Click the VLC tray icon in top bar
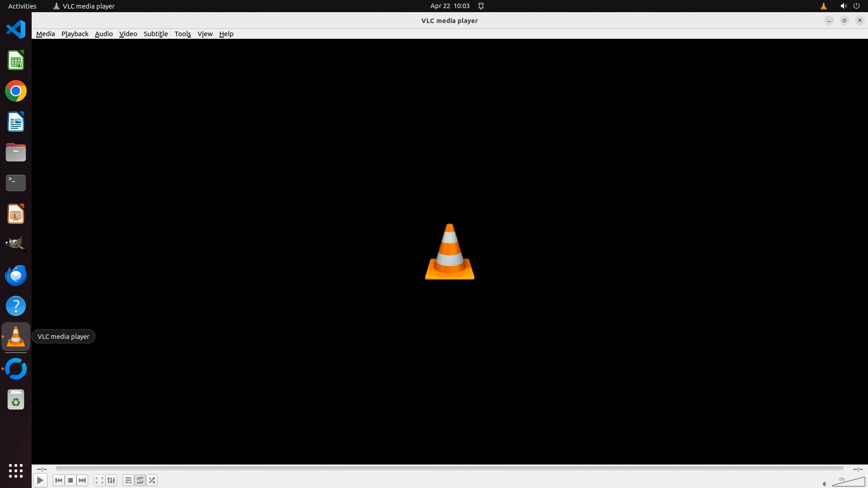 (823, 6)
